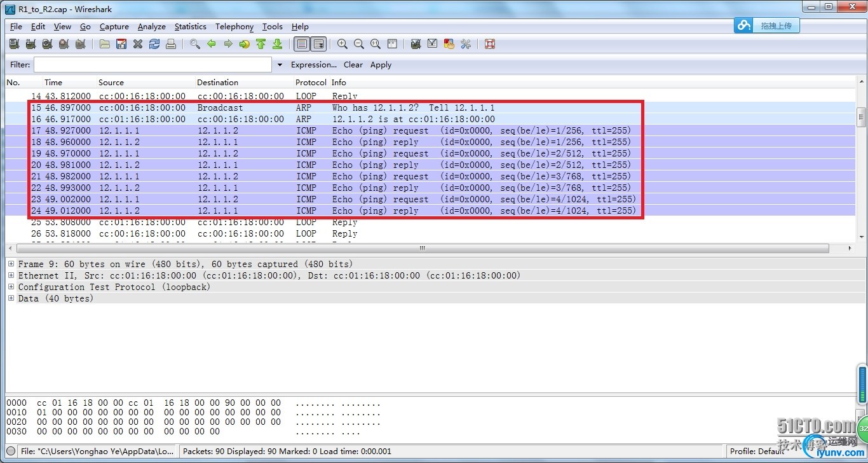
Task: Print packets using printer icon
Action: [x=171, y=44]
